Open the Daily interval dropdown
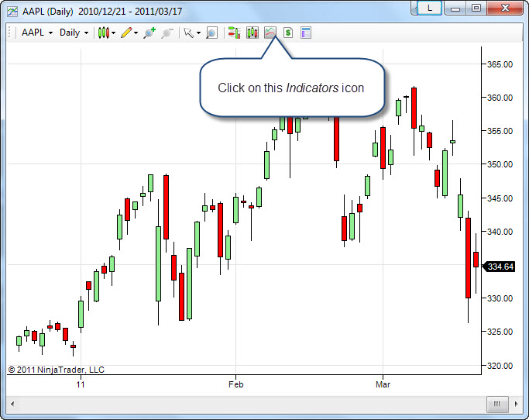 [x=74, y=33]
